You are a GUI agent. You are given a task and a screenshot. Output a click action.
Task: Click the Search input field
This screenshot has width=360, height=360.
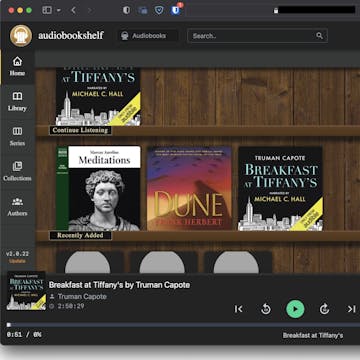point(257,36)
